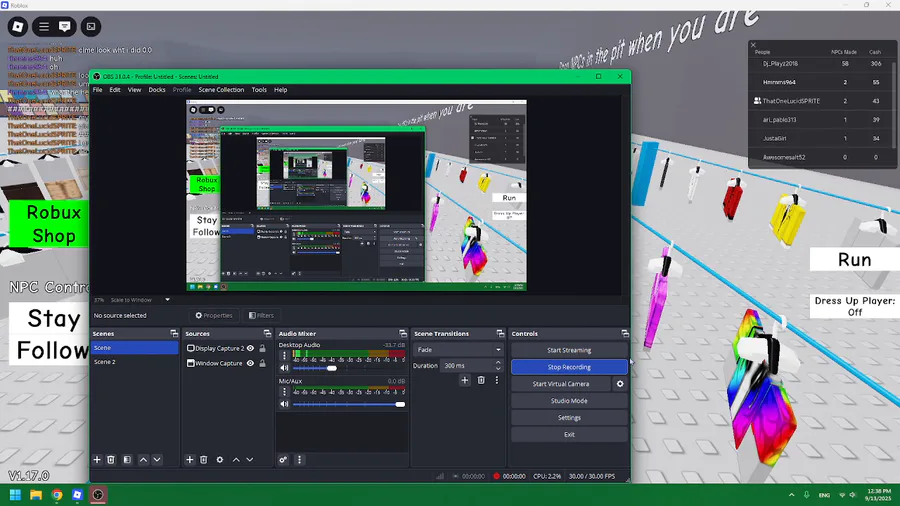
Task: Remove selected source with trash icon
Action: pos(204,460)
